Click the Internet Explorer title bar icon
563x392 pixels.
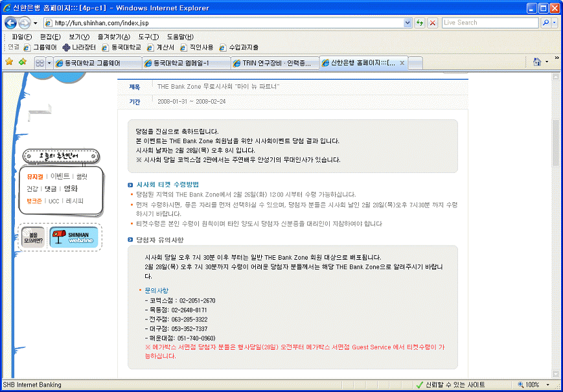pos(7,8)
